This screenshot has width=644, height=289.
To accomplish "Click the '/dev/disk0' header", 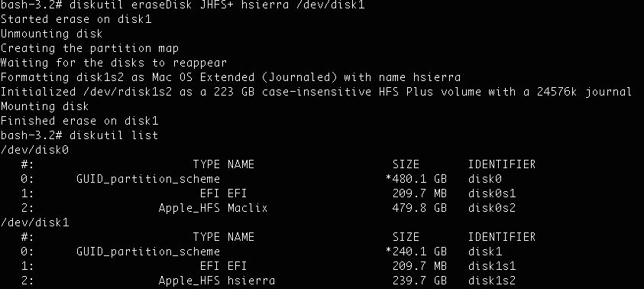I will [x=34, y=151].
